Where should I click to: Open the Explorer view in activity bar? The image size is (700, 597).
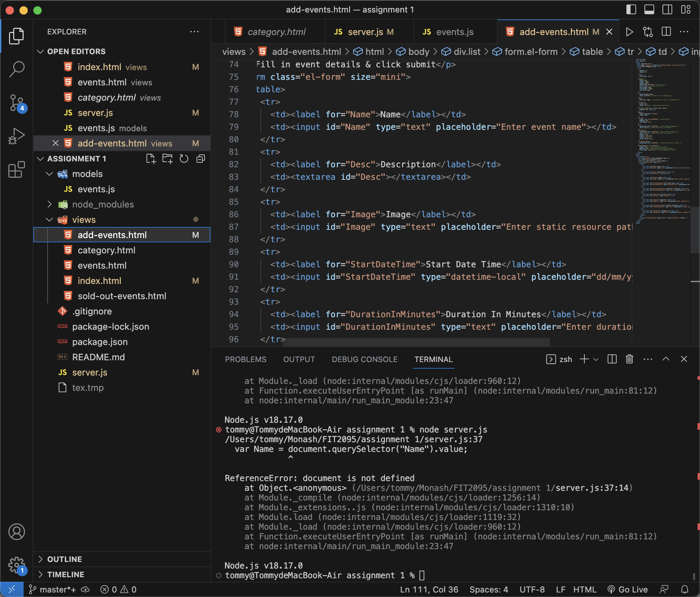pos(16,36)
